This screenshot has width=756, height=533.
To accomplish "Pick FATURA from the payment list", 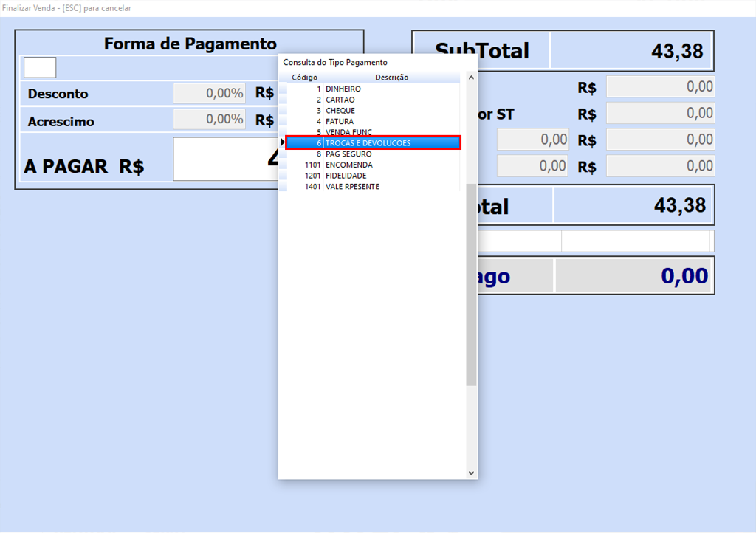I will [340, 121].
